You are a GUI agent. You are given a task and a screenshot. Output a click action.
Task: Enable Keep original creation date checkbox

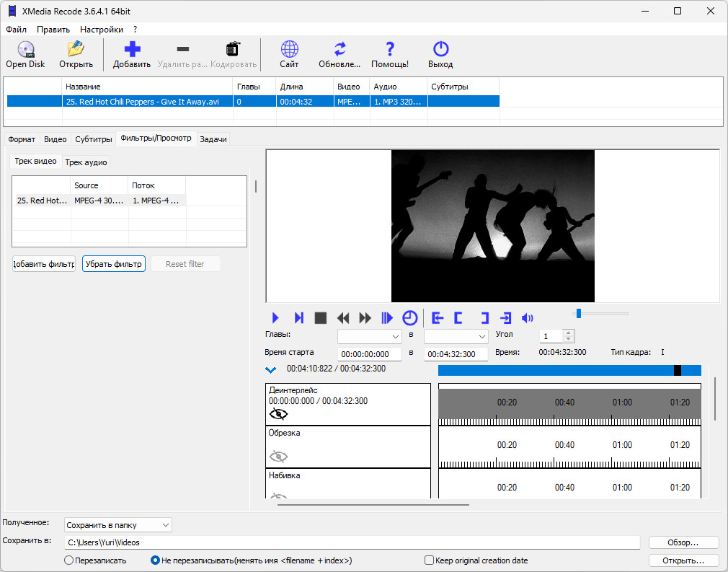429,560
